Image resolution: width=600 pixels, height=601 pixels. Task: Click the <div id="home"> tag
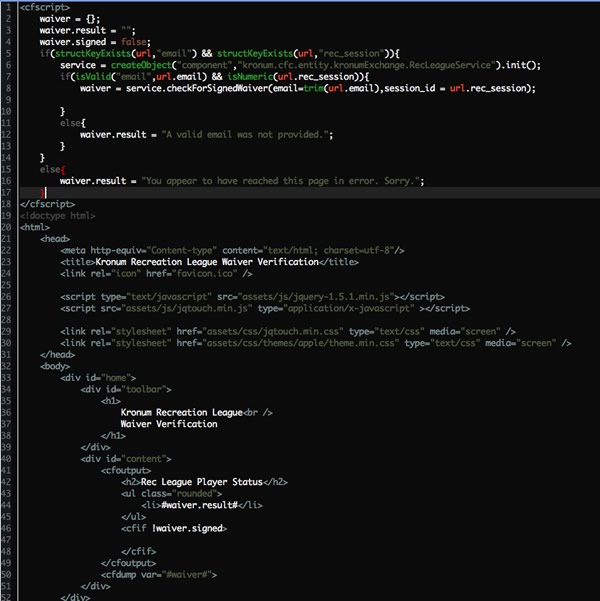tap(98, 378)
